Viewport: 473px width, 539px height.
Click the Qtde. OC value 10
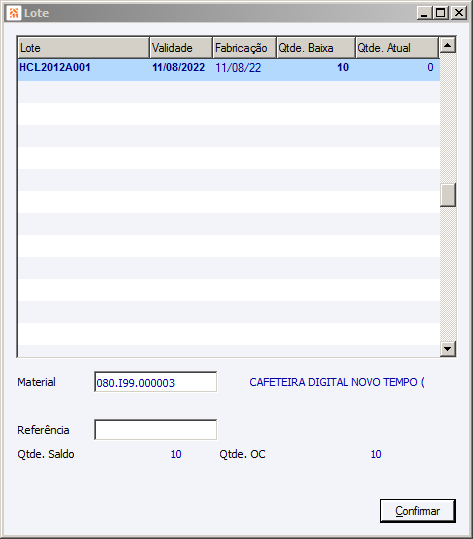coord(376,454)
